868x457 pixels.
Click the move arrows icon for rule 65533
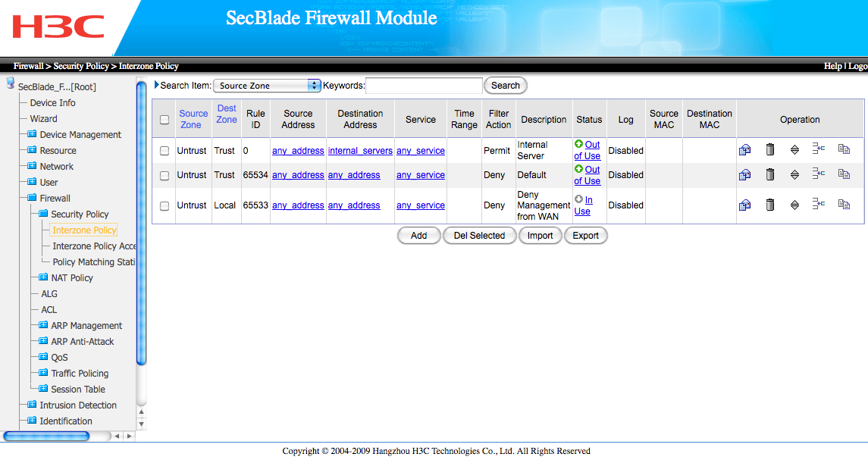[794, 205]
